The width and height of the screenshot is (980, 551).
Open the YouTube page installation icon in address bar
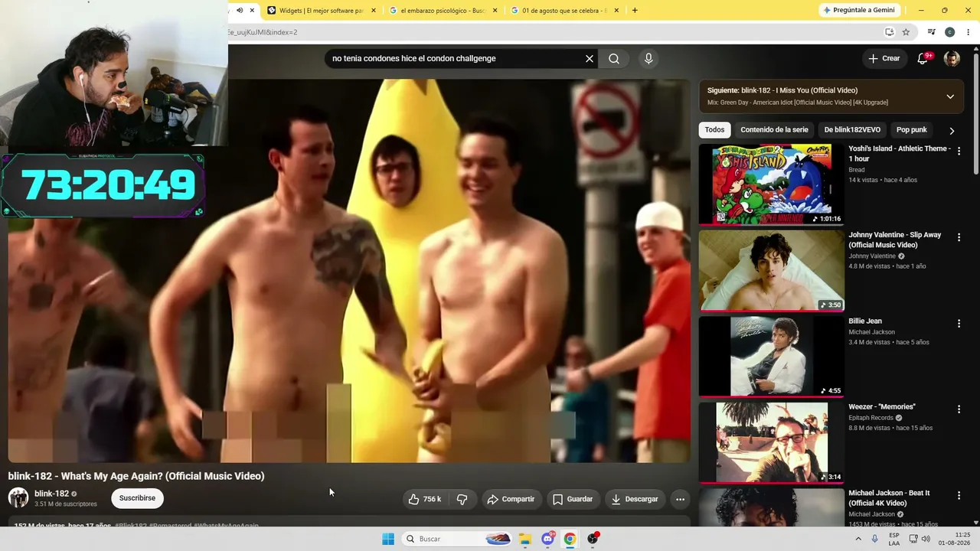click(889, 32)
